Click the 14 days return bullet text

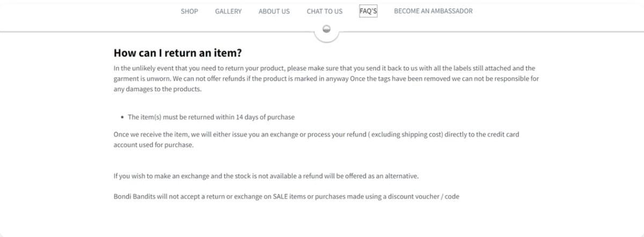(211, 117)
